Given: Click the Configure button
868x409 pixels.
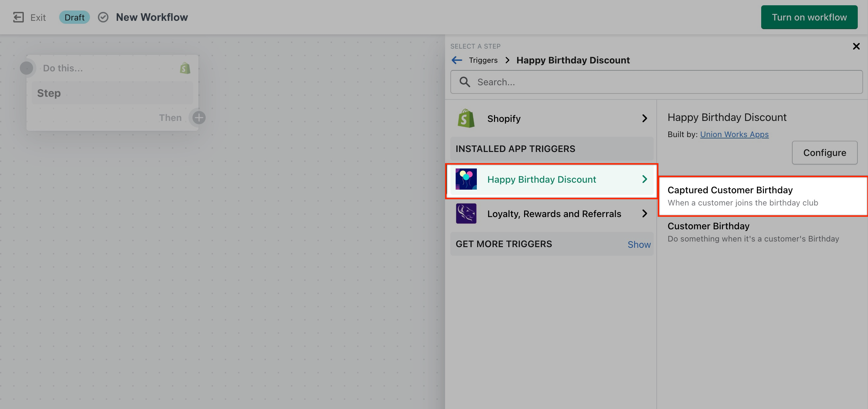Looking at the screenshot, I should (824, 153).
